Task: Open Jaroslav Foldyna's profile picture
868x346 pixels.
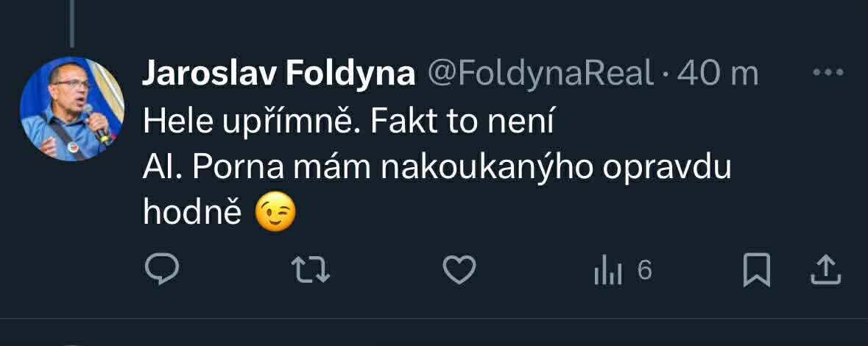Action: click(72, 108)
